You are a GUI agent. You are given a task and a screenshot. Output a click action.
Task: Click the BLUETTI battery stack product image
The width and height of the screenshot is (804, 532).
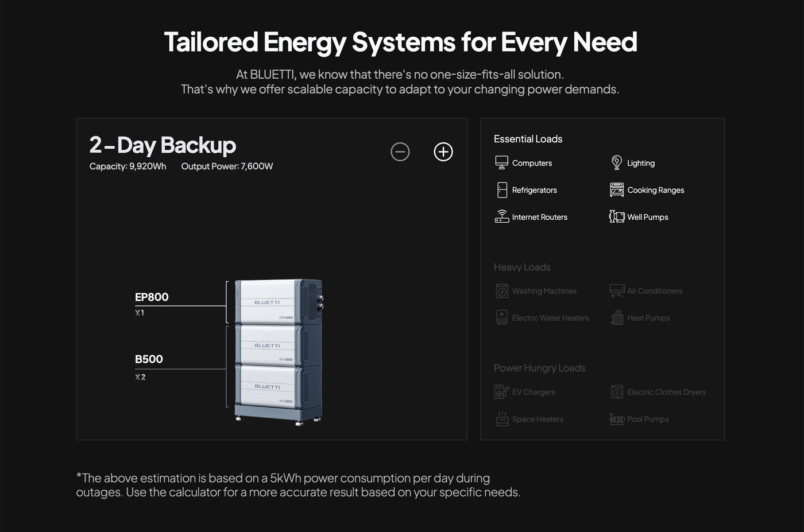tap(279, 351)
